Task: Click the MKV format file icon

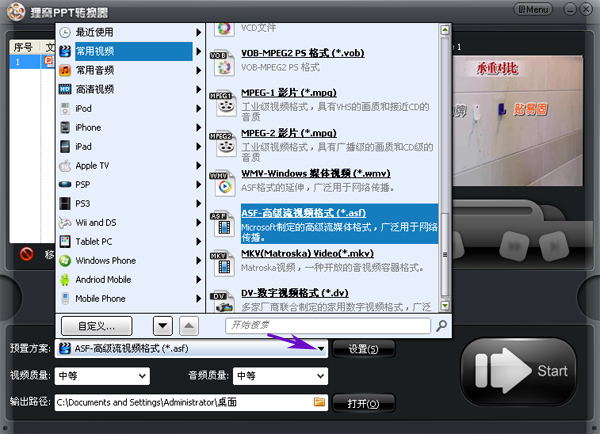Action: coord(222,264)
